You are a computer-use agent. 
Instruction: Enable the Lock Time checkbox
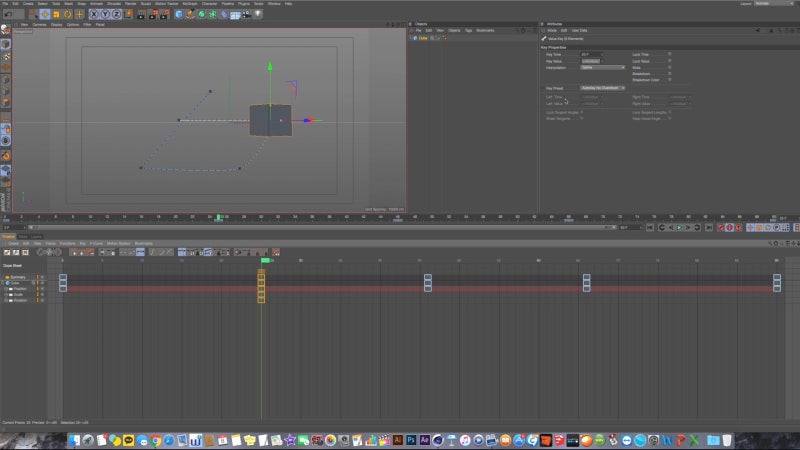pos(669,54)
